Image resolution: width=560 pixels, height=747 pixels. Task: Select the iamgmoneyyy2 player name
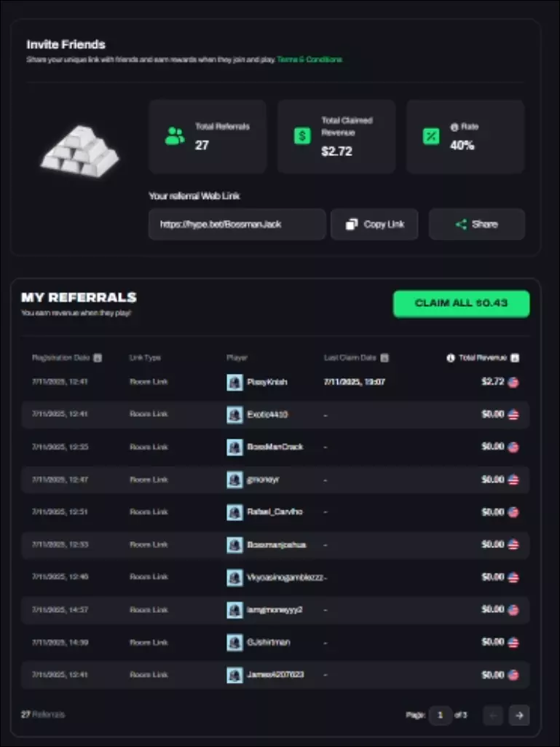[275, 610]
